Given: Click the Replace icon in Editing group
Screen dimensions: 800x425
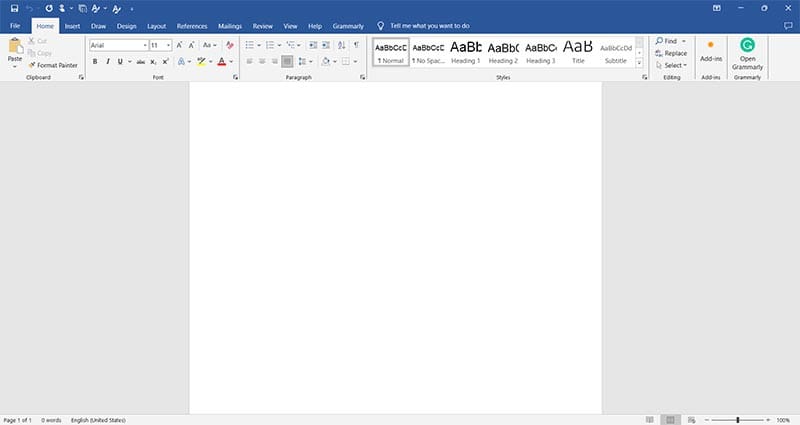Looking at the screenshot, I should click(659, 54).
